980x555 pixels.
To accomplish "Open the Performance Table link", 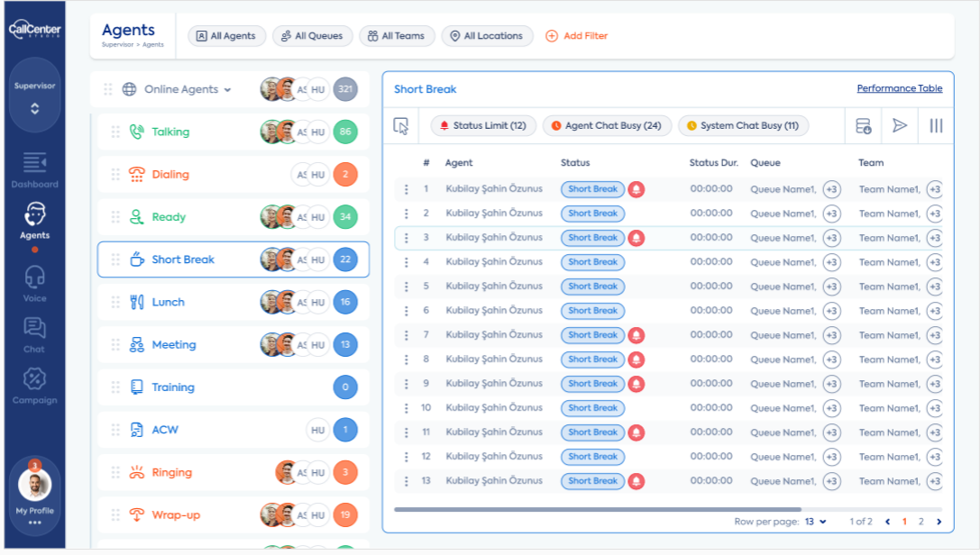I will point(900,88).
